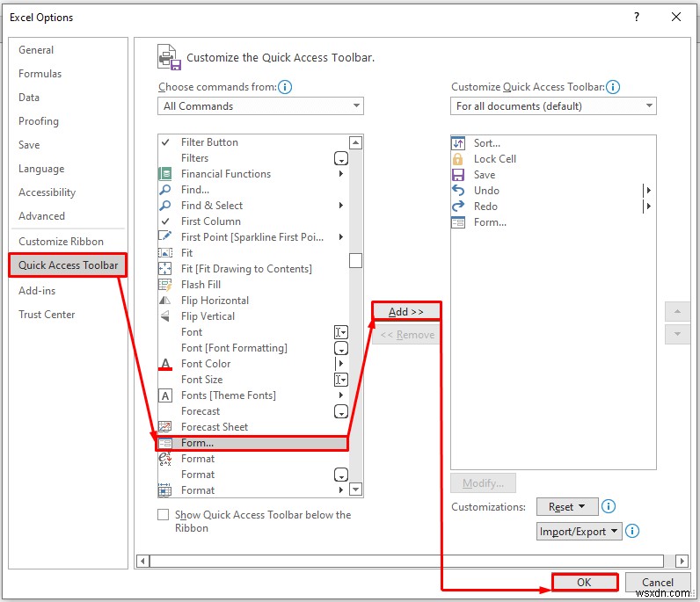700x602 pixels.
Task: Select the Filter Button checked command
Action: [253, 142]
